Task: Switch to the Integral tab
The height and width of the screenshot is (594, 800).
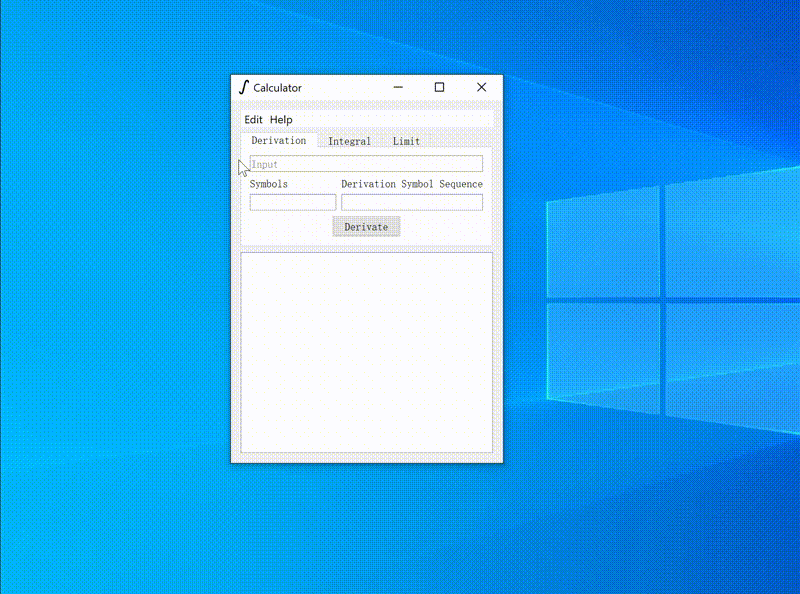Action: (x=349, y=141)
